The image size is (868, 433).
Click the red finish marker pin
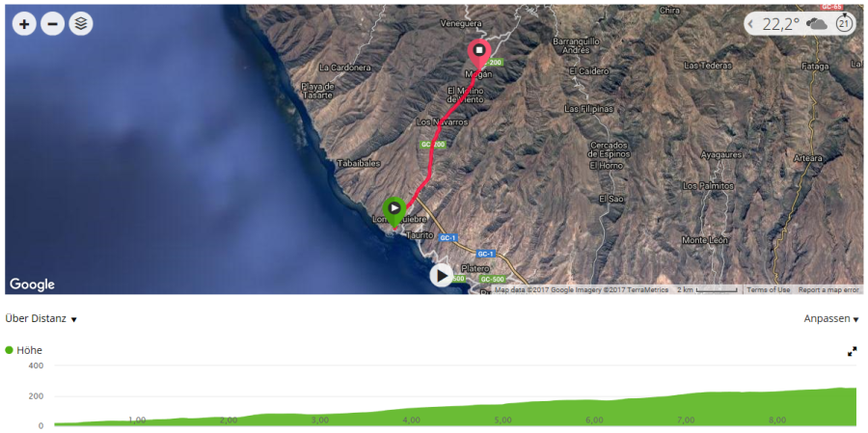click(x=478, y=54)
